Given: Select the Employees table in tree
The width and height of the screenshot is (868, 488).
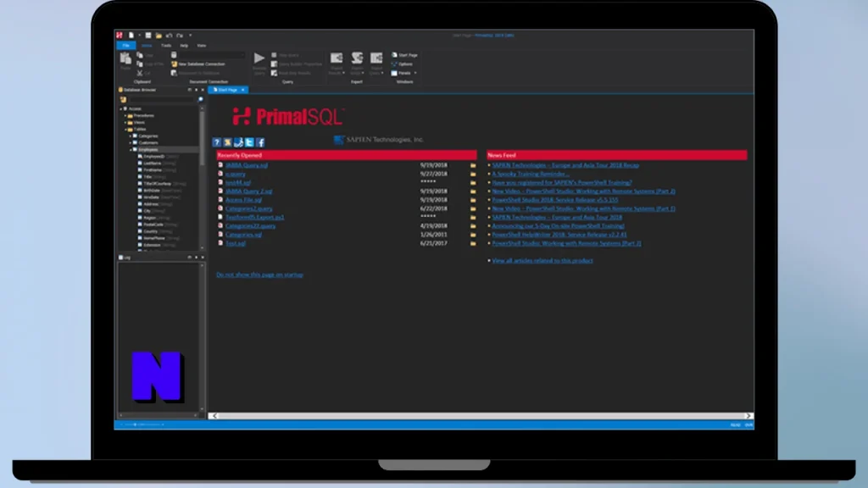Looking at the screenshot, I should point(147,149).
